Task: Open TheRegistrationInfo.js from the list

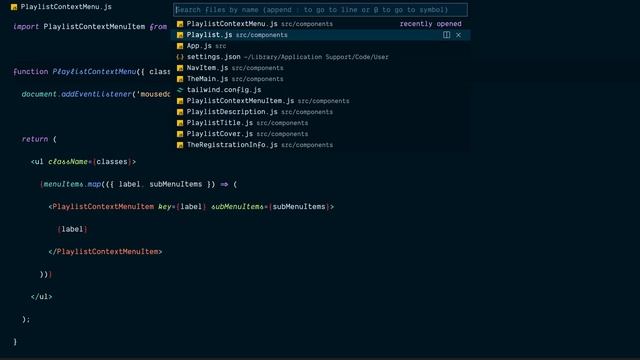Action: coord(320,145)
